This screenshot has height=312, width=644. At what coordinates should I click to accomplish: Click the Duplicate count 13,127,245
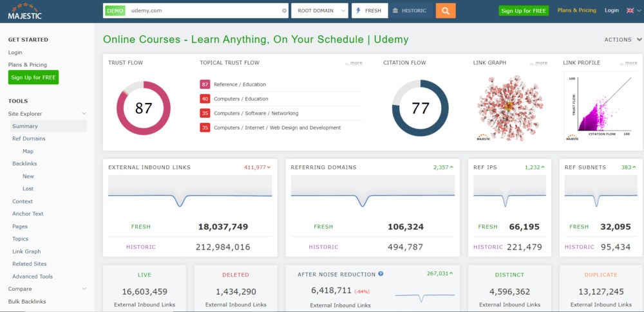(x=601, y=292)
